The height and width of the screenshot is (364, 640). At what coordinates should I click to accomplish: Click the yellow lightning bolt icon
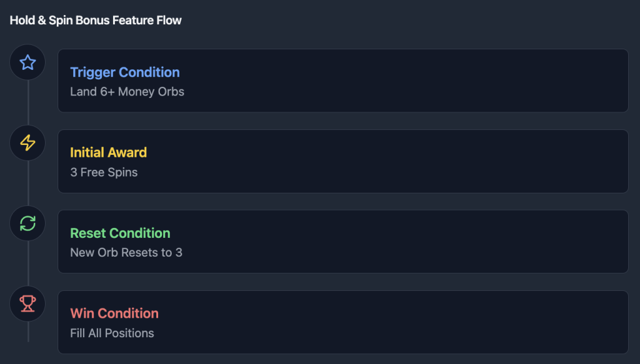click(x=27, y=142)
